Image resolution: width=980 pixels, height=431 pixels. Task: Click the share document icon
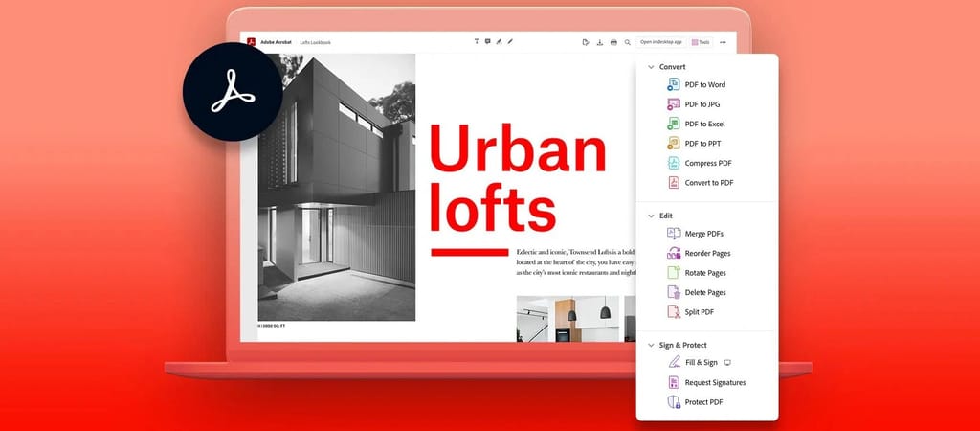point(585,42)
